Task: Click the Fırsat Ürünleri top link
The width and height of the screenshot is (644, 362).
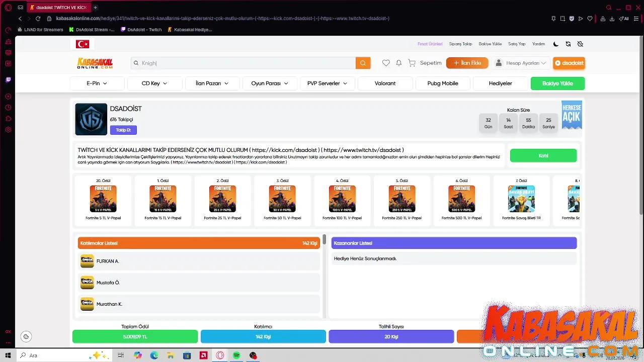Action: click(x=430, y=44)
